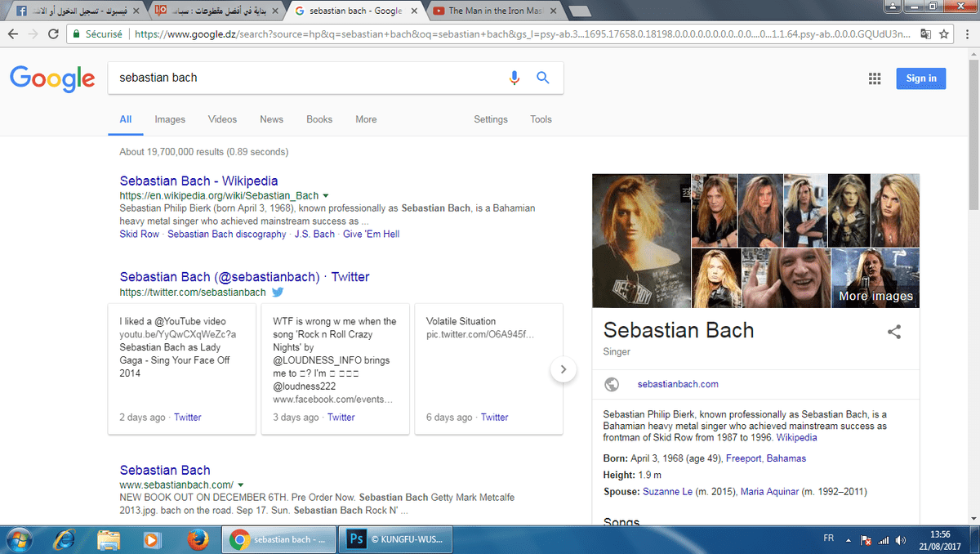Click the microphone voice search icon

click(x=514, y=78)
